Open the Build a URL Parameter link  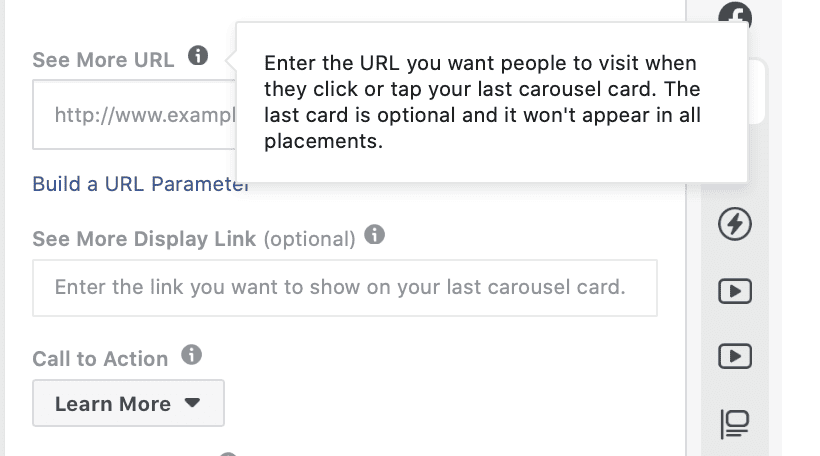140,184
